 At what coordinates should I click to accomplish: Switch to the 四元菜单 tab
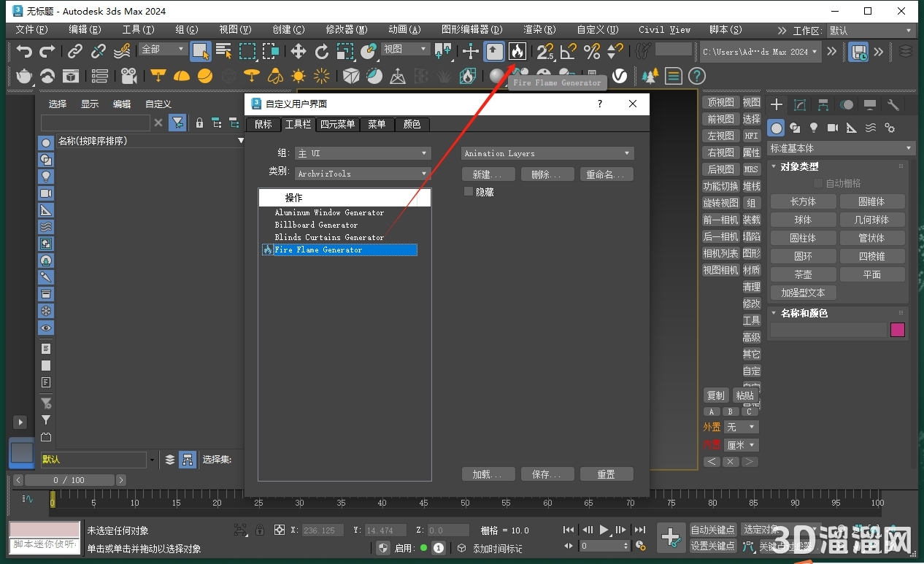338,124
